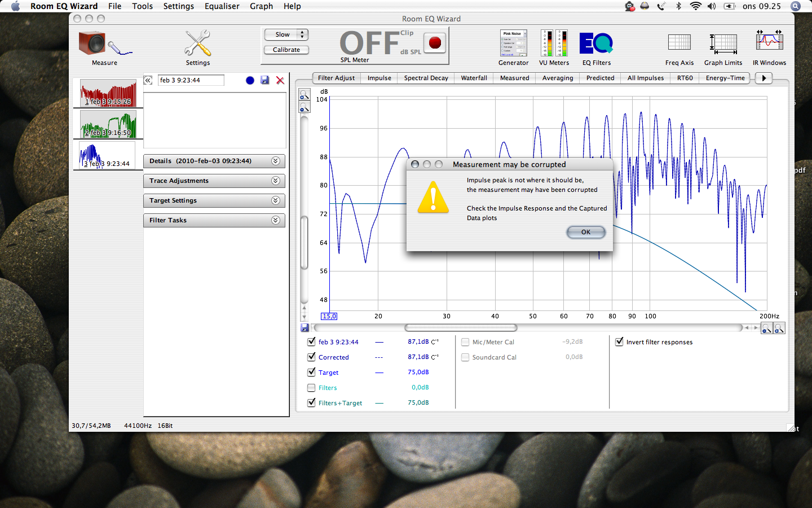Click OK in the corrupted measurement dialog
Screen dimensions: 812x508
point(586,232)
